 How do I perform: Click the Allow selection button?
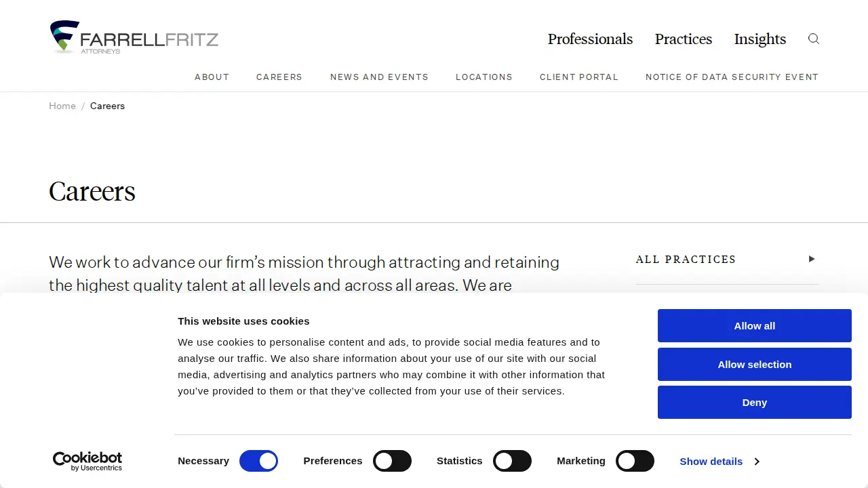(x=755, y=365)
